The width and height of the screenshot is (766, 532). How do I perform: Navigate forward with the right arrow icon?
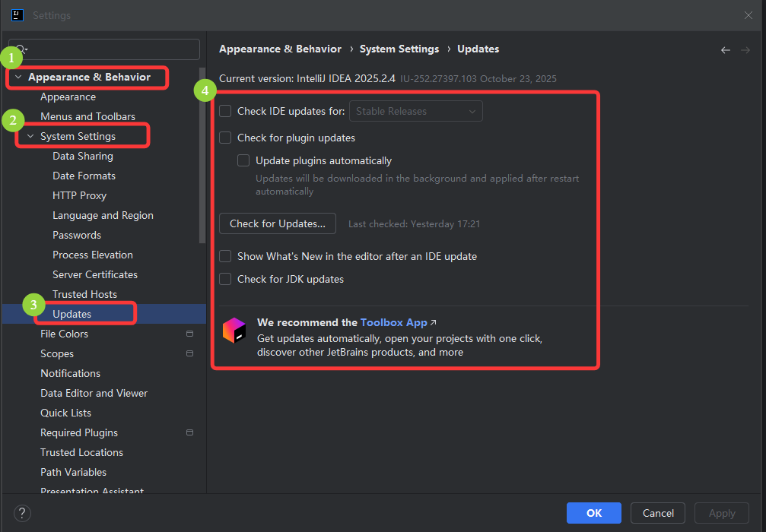tap(745, 50)
